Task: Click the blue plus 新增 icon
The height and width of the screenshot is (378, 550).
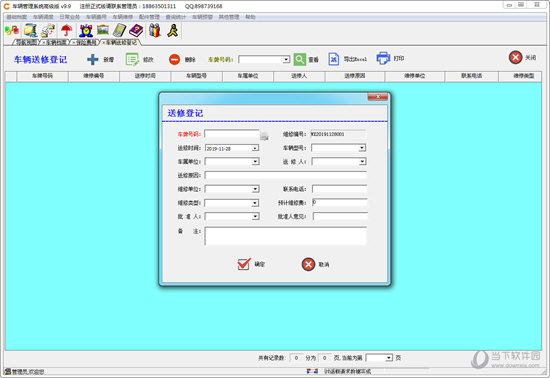Action: pos(93,59)
